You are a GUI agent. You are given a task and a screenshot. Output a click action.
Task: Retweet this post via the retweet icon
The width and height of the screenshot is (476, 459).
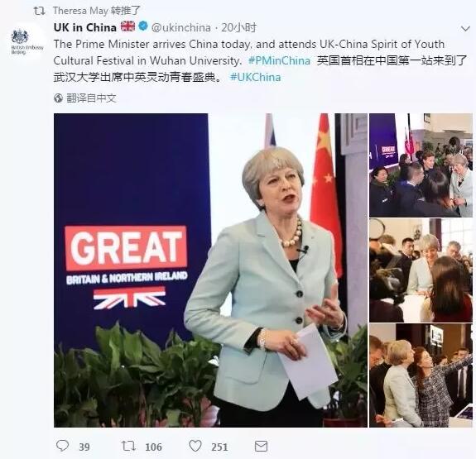[128, 446]
